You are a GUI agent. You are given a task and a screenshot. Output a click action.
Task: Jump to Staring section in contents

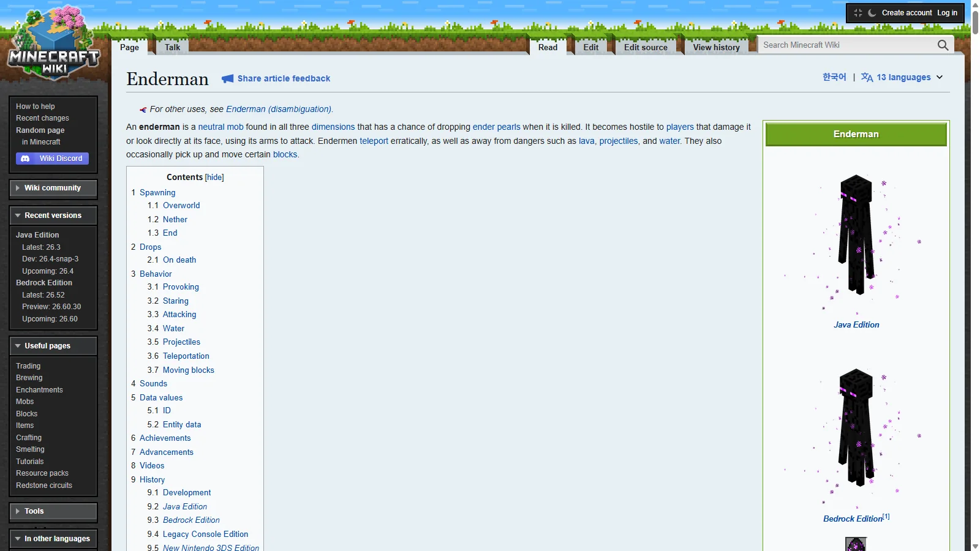[175, 301]
